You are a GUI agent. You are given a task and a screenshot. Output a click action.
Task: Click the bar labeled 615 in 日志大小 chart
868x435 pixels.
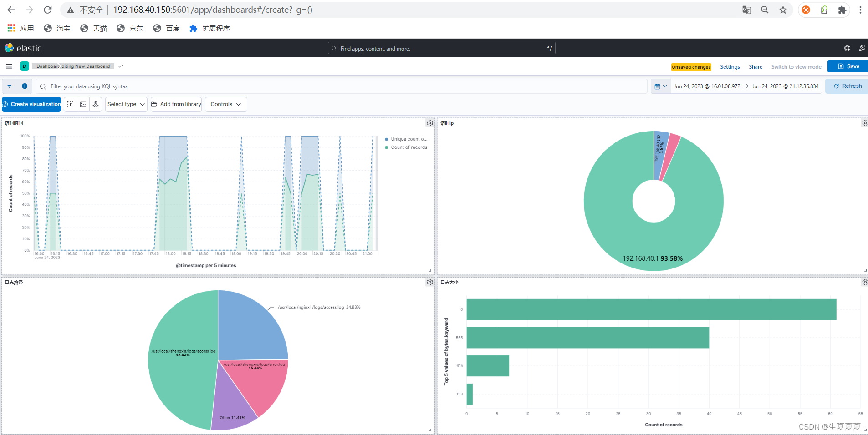coord(488,366)
